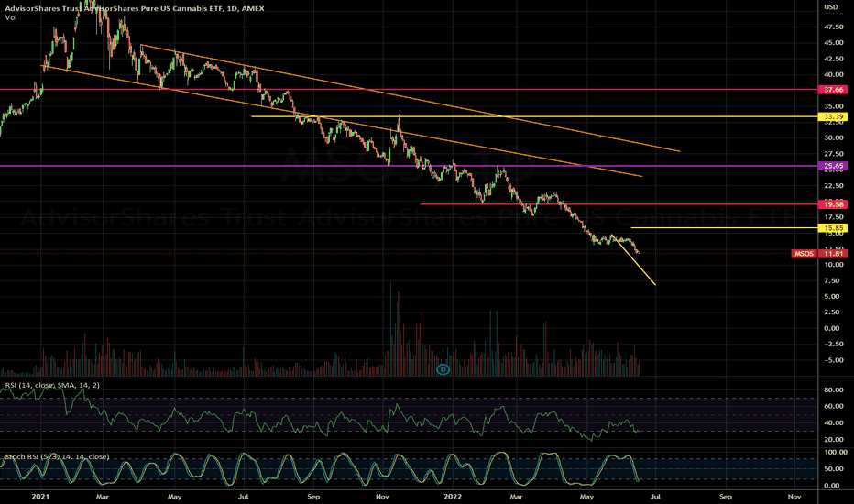
Task: Click the Vol indicator label
Action: click(11, 17)
